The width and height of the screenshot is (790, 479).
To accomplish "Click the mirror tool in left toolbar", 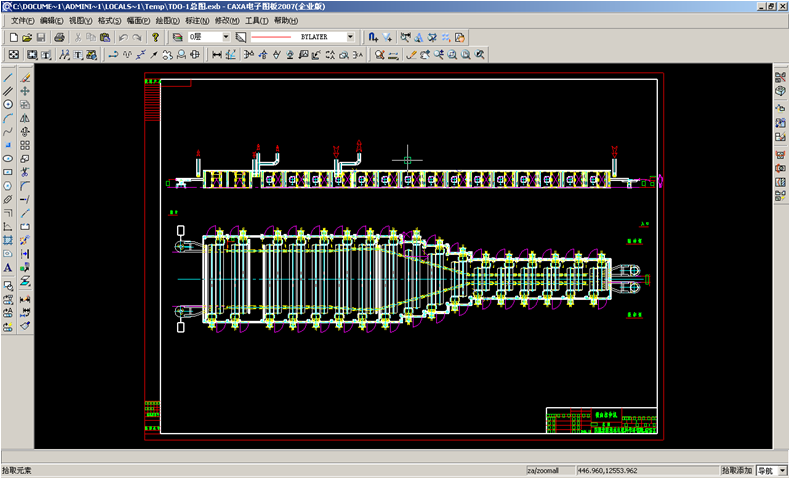I will click(25, 118).
